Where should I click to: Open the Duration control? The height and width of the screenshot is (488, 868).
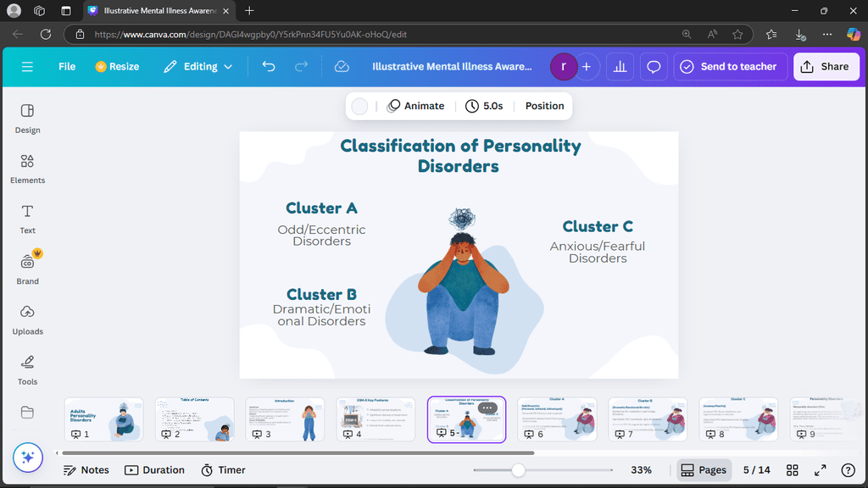point(154,469)
